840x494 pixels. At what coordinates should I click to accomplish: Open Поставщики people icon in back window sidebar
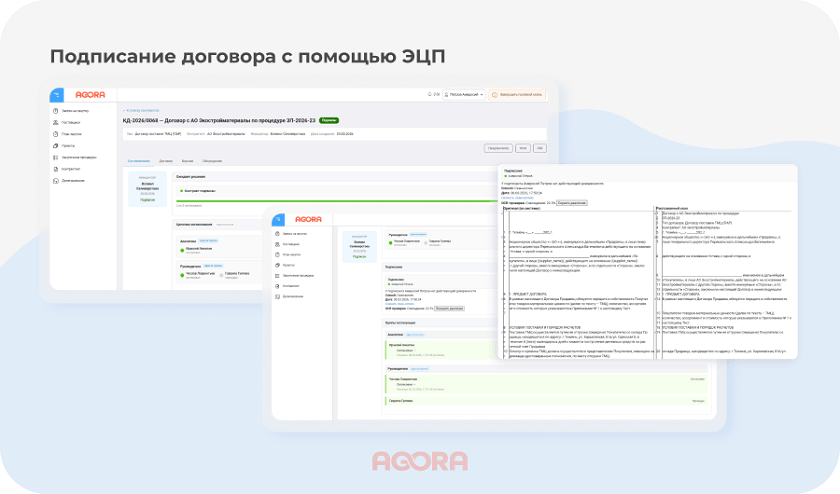(56, 123)
